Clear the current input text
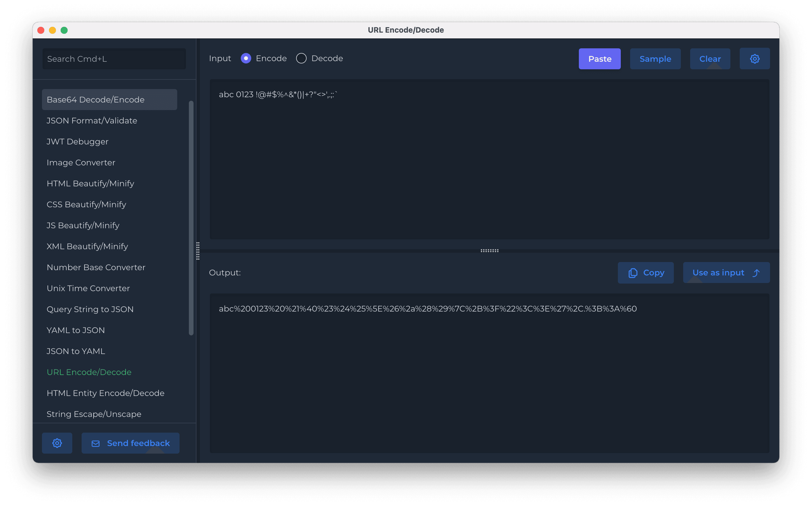The image size is (812, 506). click(x=710, y=59)
